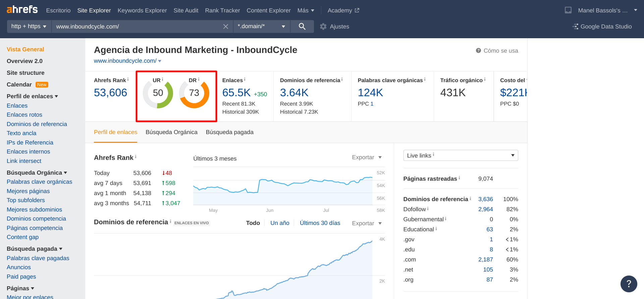Open the *.domain/* mode dropdown

click(x=262, y=26)
